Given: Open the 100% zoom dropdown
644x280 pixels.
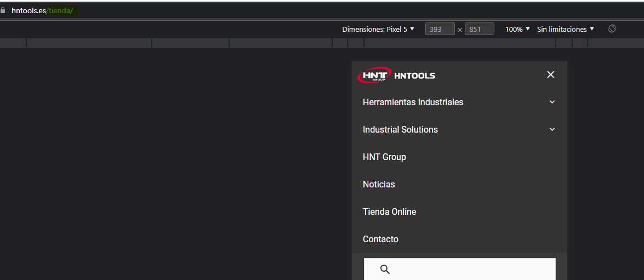Looking at the screenshot, I should point(517,29).
